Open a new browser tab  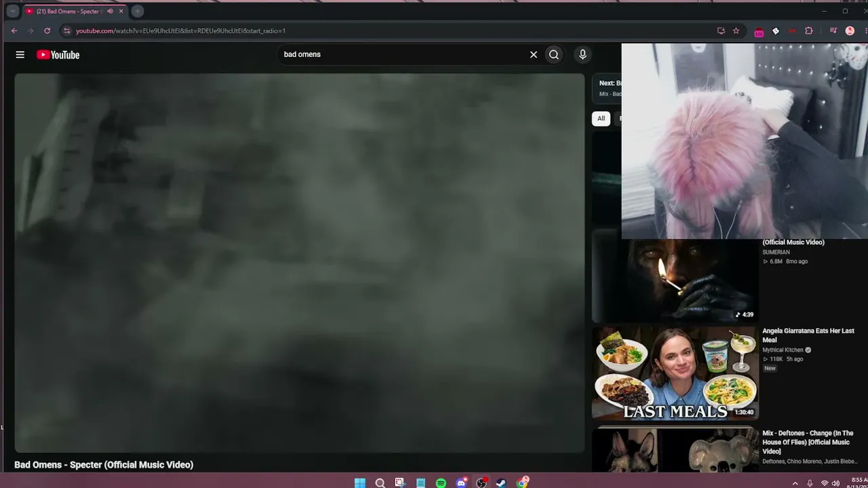pyautogui.click(x=137, y=12)
